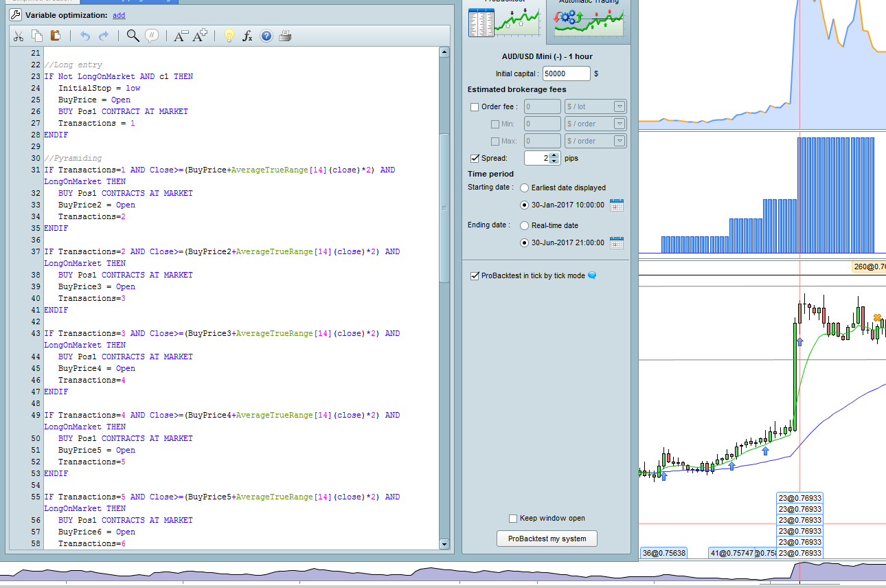Image resolution: width=886 pixels, height=588 pixels.
Task: Click the Paste clipboard icon
Action: point(56,36)
